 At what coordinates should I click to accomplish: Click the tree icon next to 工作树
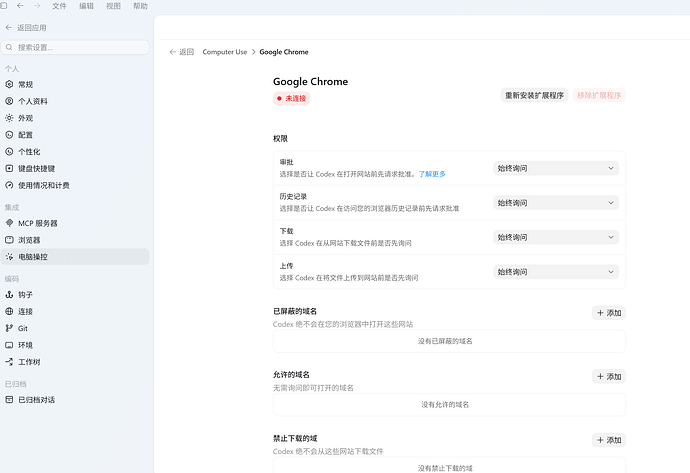pyautogui.click(x=9, y=362)
